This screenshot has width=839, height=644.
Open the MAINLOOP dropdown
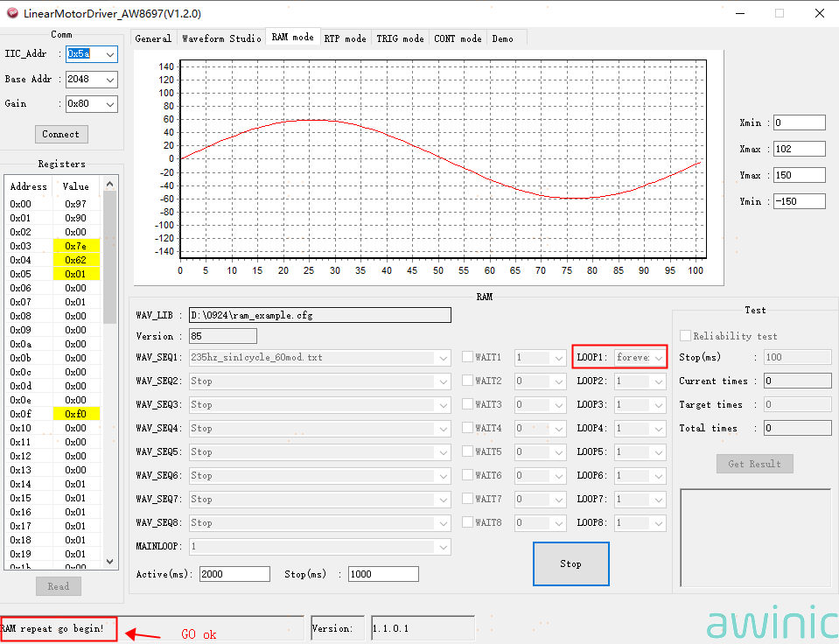coord(443,547)
